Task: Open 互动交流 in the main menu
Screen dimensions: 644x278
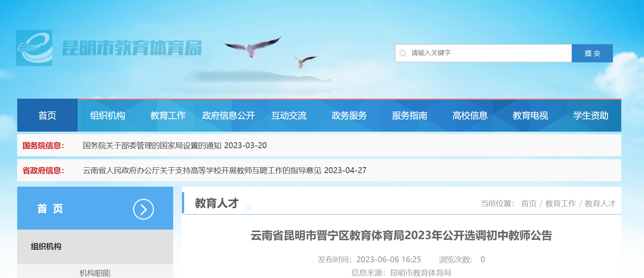Action: point(289,116)
